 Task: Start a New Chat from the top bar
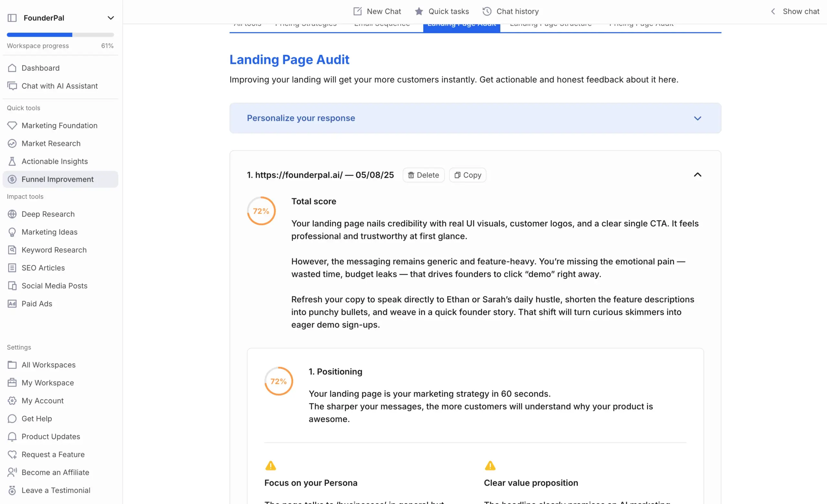point(377,11)
